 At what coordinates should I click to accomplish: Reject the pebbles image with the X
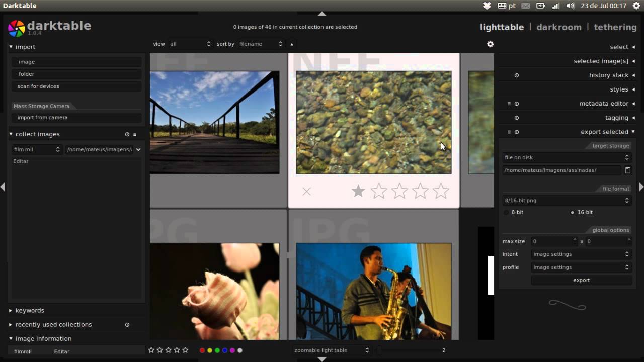click(306, 191)
